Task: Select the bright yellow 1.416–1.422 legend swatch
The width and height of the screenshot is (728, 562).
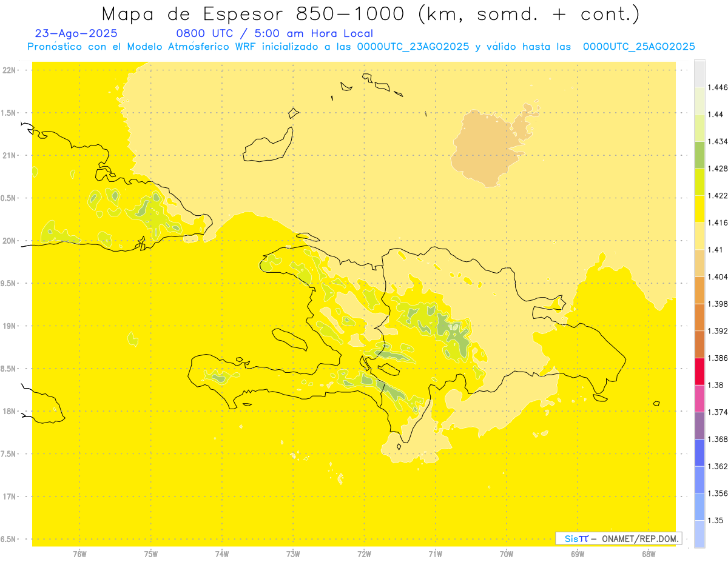Action: [699, 209]
